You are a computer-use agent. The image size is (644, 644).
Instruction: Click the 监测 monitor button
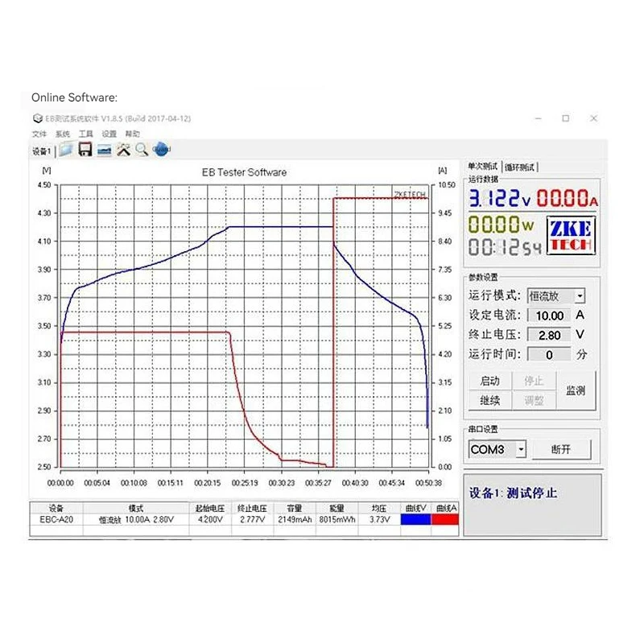pos(576,390)
